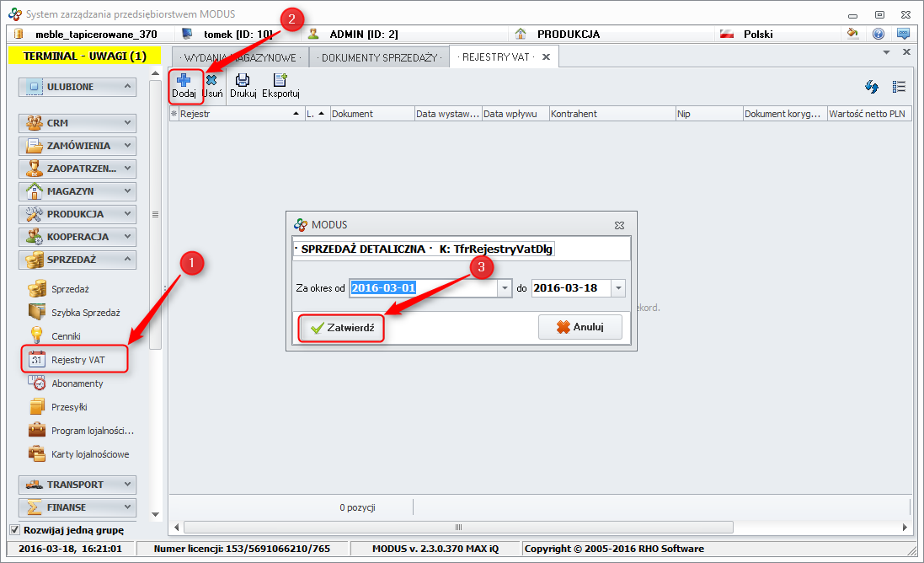Viewport: 924px width, 563px height.
Task: Click the Eksportuj export icon
Action: tap(280, 80)
